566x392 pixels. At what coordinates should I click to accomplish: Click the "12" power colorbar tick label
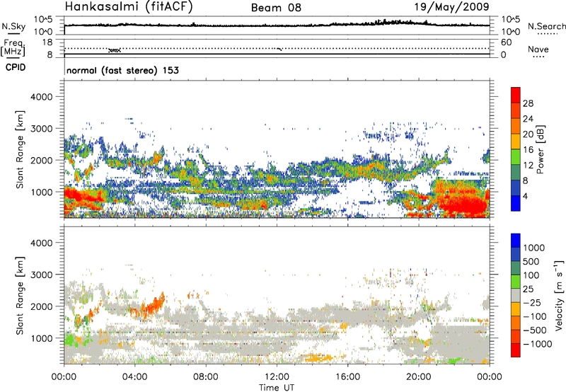[528, 166]
